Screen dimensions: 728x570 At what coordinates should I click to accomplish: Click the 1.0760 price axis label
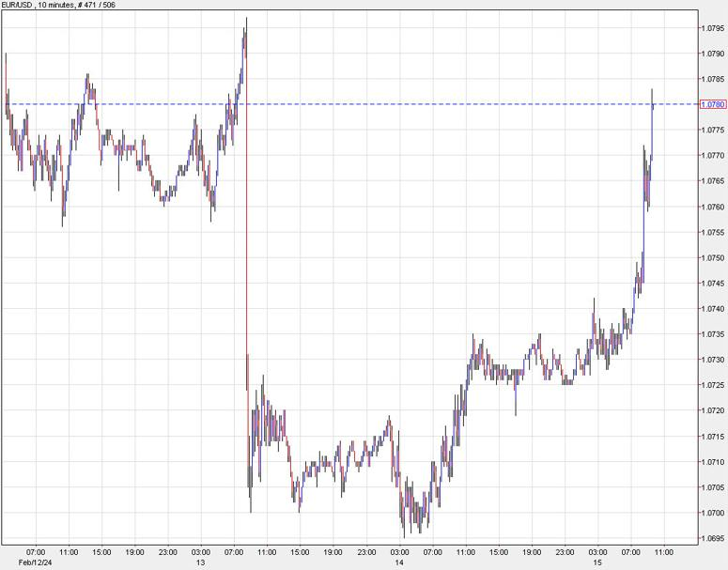(713, 207)
